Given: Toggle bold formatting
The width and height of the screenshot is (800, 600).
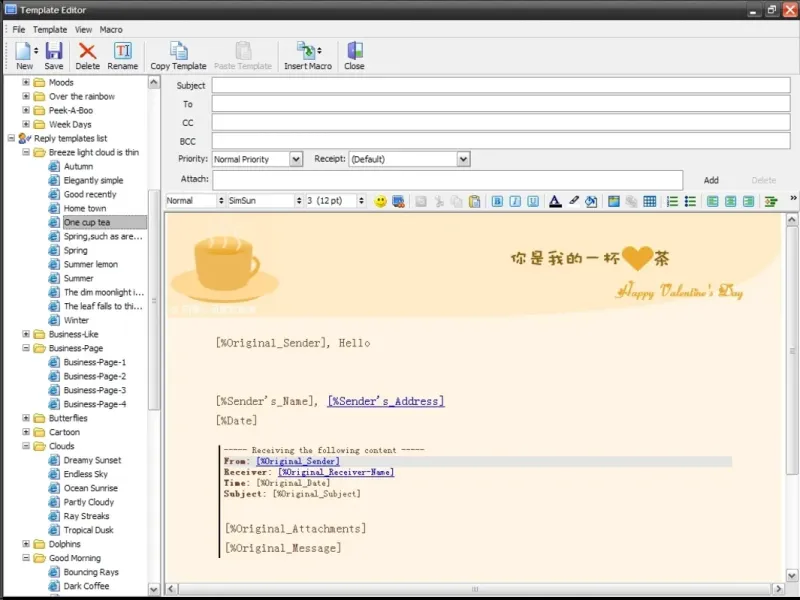Looking at the screenshot, I should [497, 201].
